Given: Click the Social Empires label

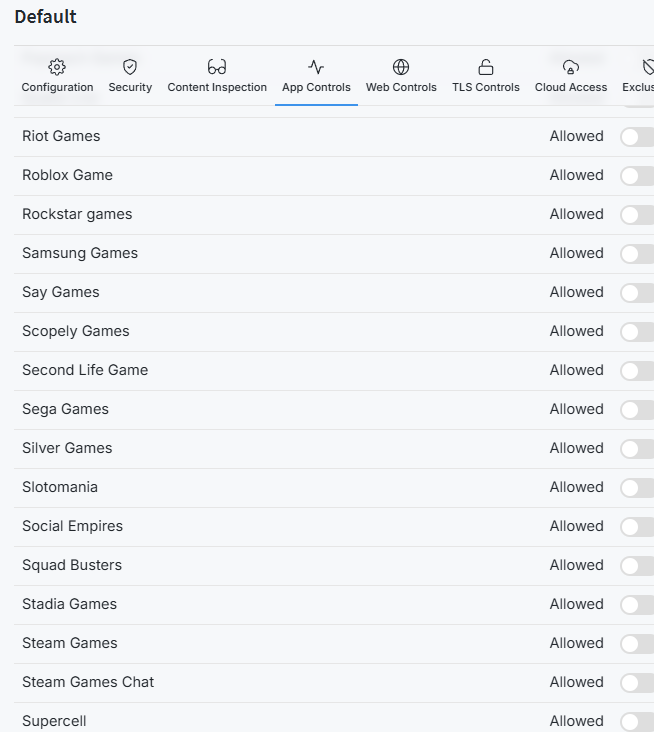Looking at the screenshot, I should tap(72, 526).
